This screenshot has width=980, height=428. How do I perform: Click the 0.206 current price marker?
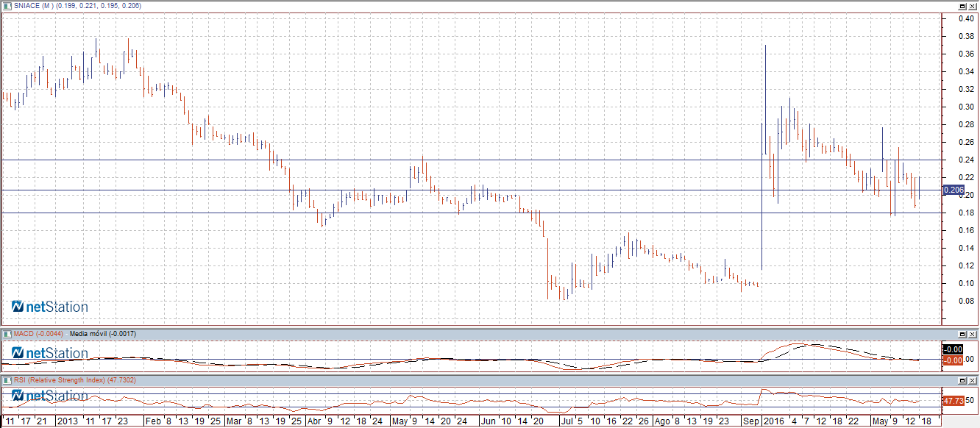tap(953, 190)
